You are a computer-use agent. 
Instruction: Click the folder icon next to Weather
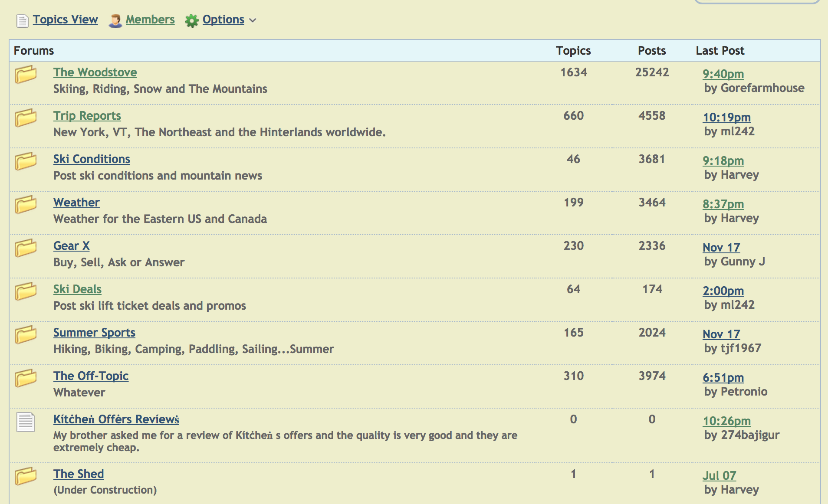pyautogui.click(x=26, y=204)
